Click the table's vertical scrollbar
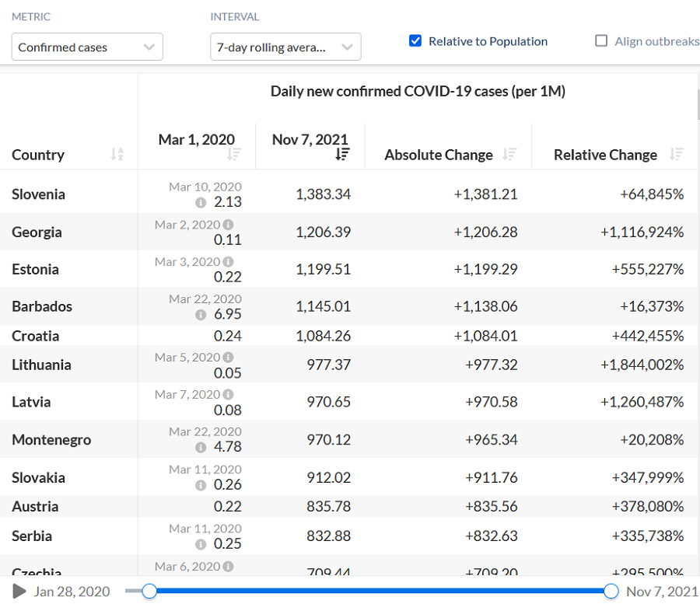This screenshot has height=604, width=700. pyautogui.click(x=697, y=105)
